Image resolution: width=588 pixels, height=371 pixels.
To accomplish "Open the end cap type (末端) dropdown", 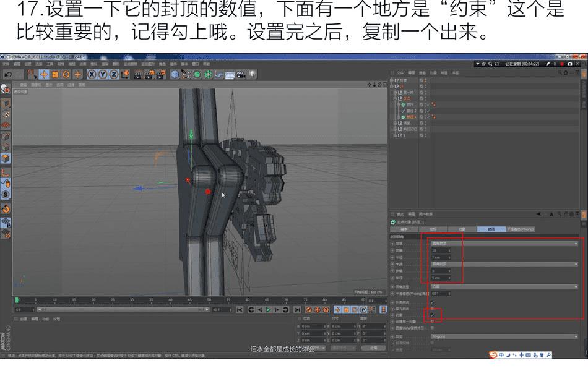I will click(x=504, y=264).
